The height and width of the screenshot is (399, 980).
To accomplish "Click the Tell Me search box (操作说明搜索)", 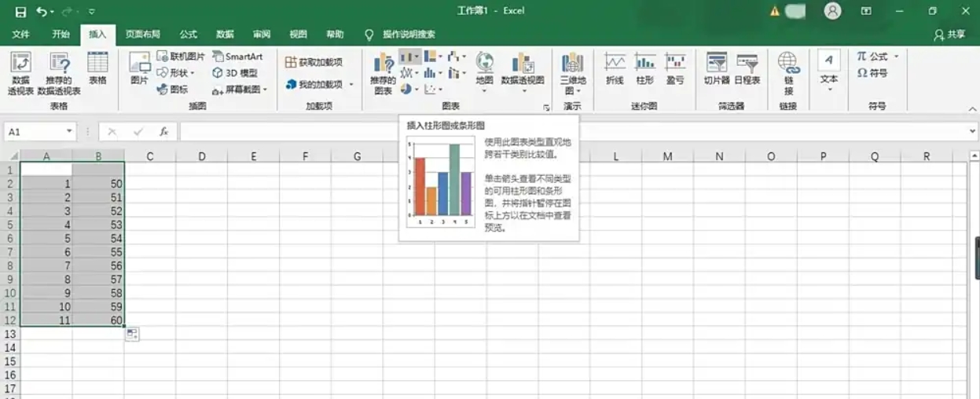I will pyautogui.click(x=409, y=35).
